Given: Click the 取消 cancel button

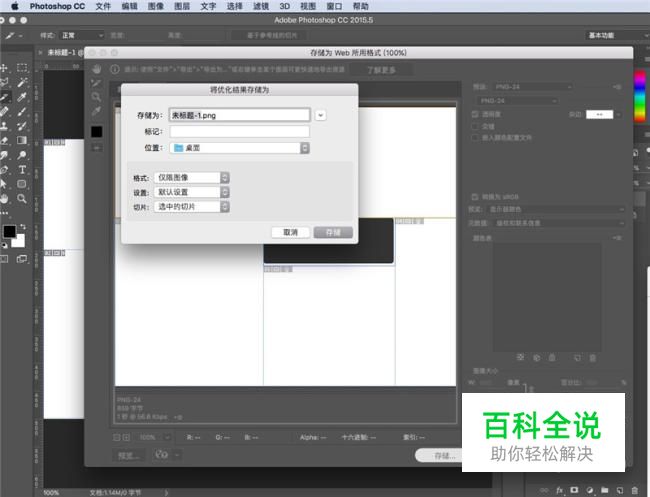Looking at the screenshot, I should pyautogui.click(x=291, y=232).
